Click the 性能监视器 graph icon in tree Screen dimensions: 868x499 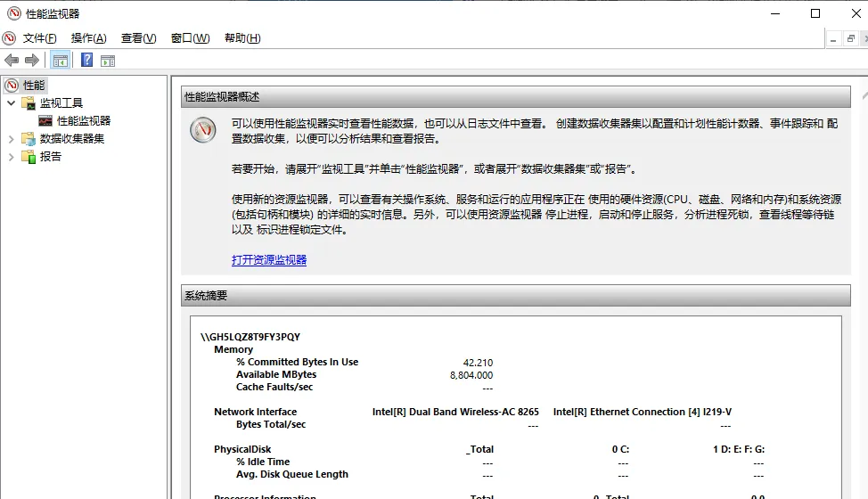point(45,120)
